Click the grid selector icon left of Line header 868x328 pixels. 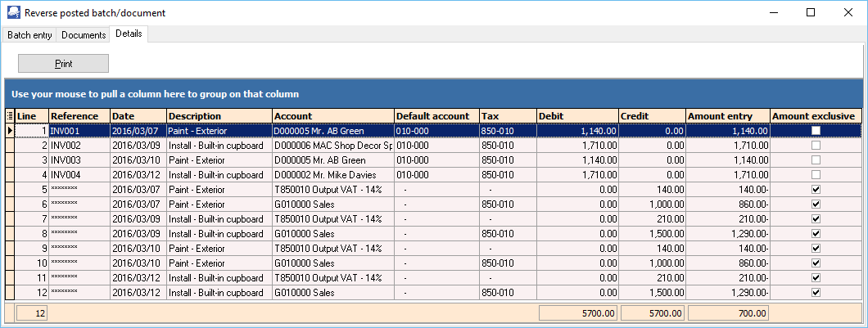(x=10, y=116)
